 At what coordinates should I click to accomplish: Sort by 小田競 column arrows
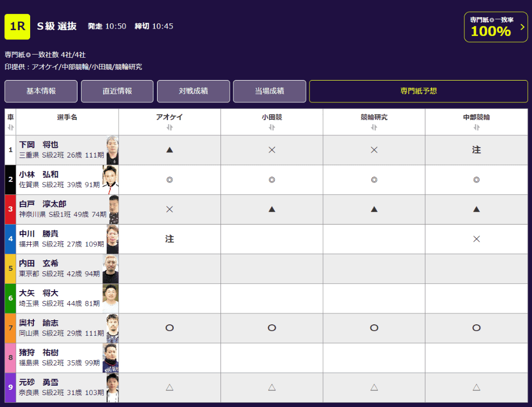[271, 127]
